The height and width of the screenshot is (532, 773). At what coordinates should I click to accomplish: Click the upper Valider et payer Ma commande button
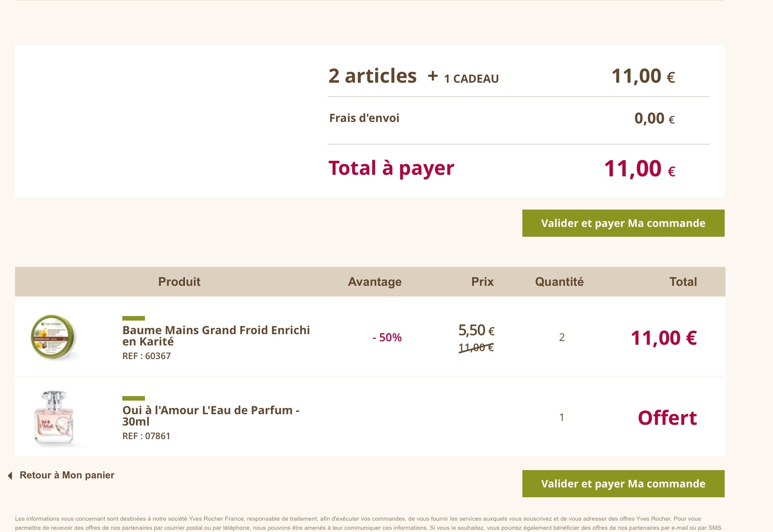point(623,223)
